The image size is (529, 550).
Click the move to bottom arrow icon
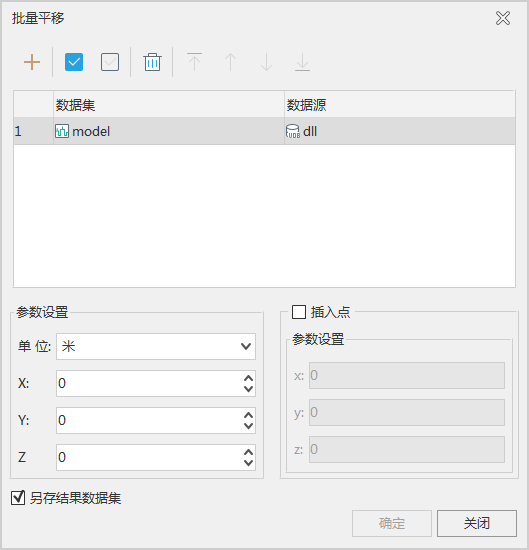point(302,62)
